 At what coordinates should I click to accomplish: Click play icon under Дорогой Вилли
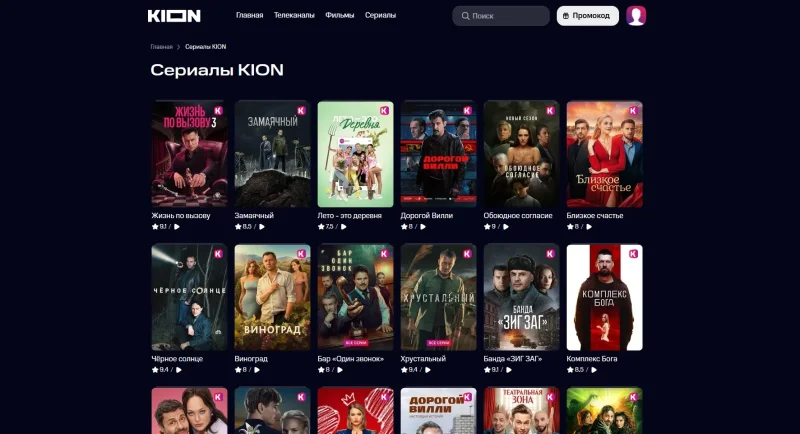(423, 227)
